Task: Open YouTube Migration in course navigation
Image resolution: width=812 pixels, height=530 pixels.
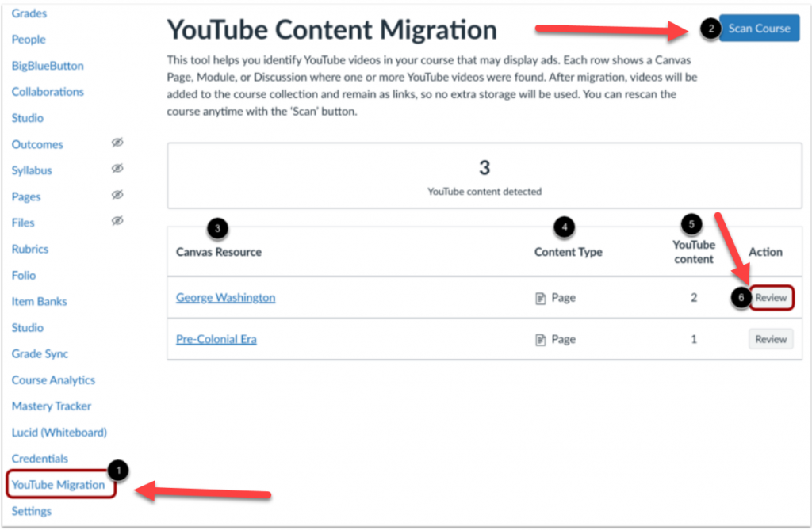Action: coord(59,485)
